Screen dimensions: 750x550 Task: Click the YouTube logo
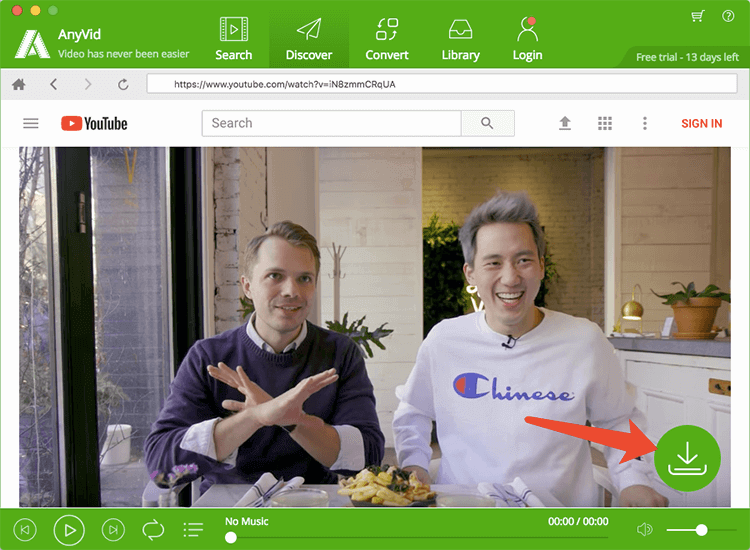(94, 123)
